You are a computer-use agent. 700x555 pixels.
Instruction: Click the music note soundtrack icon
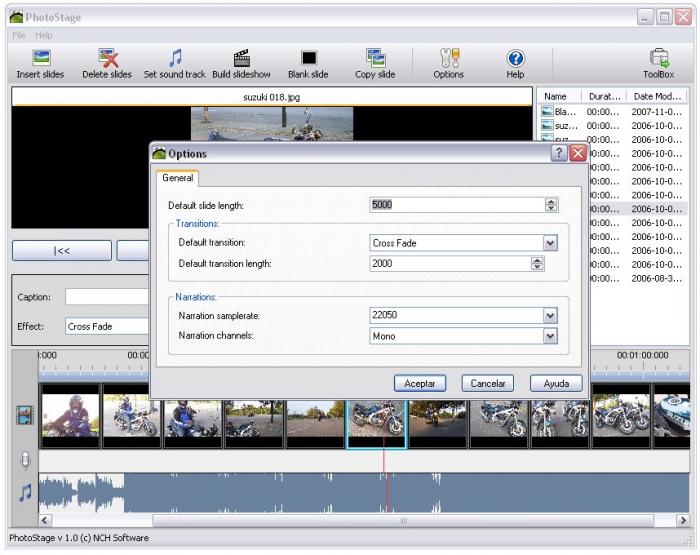click(25, 493)
